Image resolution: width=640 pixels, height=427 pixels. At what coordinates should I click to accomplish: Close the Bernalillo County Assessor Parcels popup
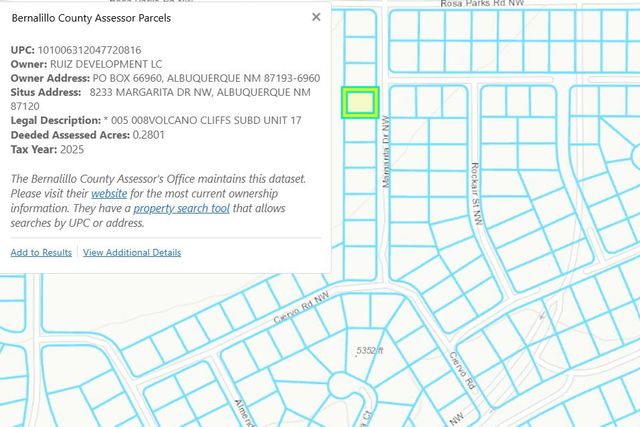point(316,17)
